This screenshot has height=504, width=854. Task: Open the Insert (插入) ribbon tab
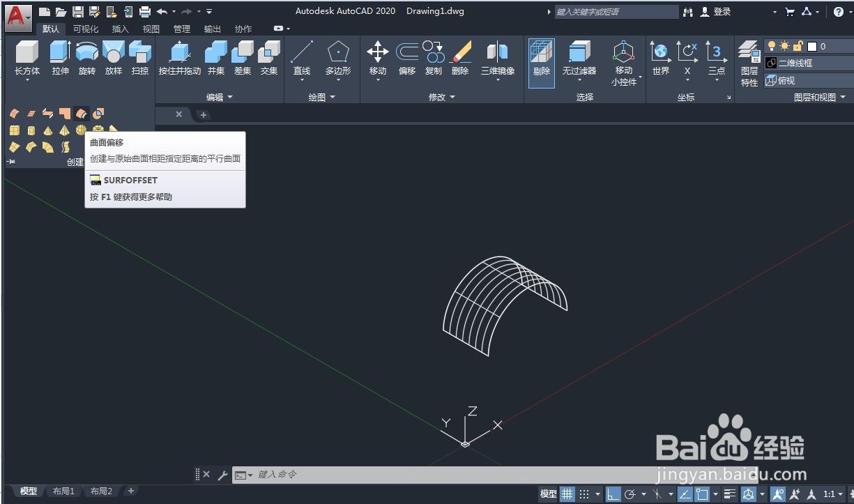pos(121,29)
